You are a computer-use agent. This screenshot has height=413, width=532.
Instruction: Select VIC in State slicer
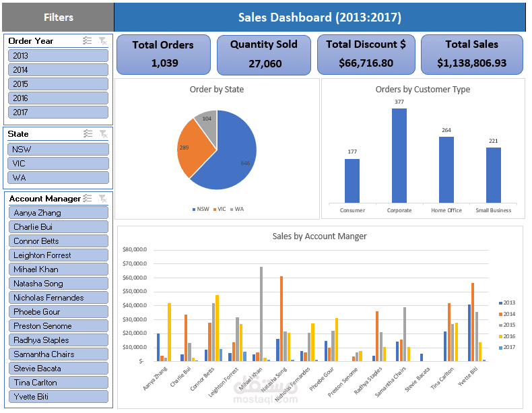tap(58, 164)
